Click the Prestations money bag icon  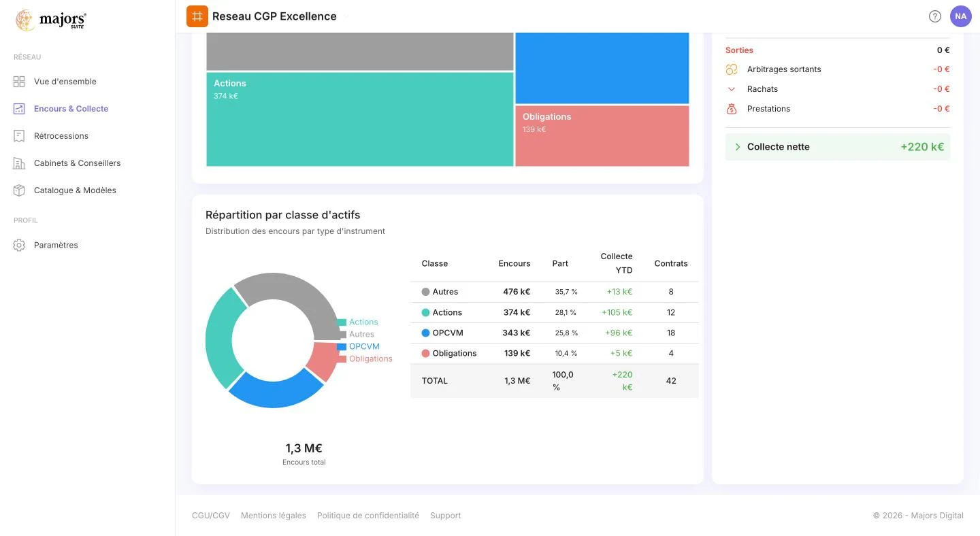(x=732, y=109)
